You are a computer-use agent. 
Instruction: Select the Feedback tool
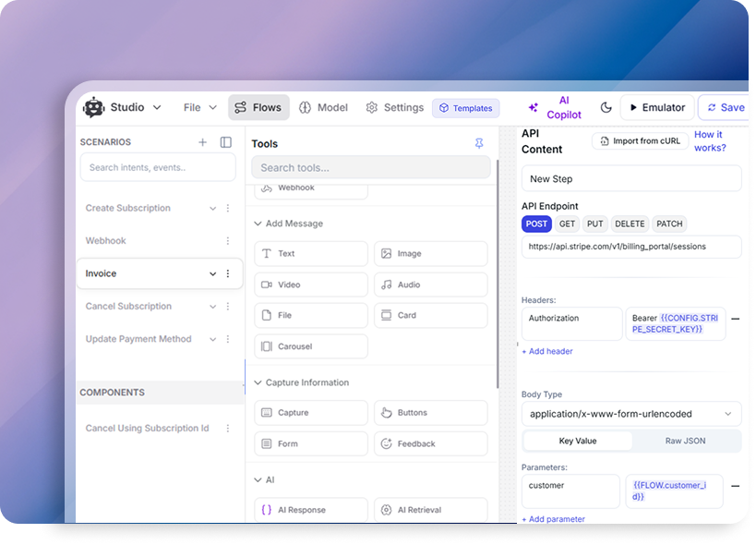click(431, 443)
